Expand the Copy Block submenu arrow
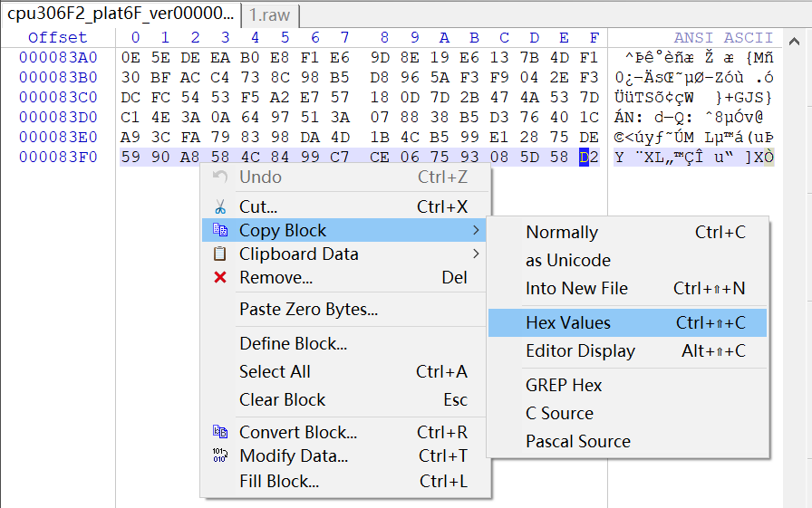Screen dimensions: 812x508 point(476,230)
